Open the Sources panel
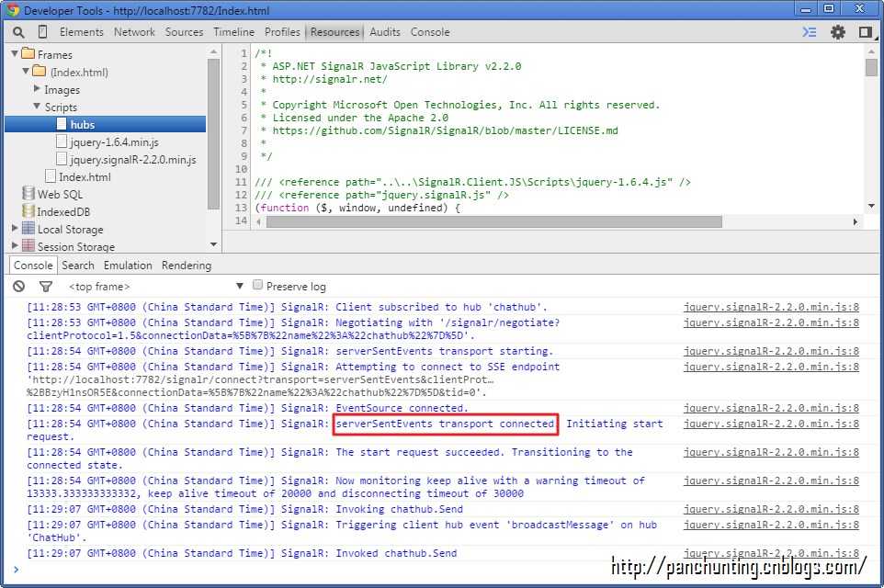 click(184, 32)
